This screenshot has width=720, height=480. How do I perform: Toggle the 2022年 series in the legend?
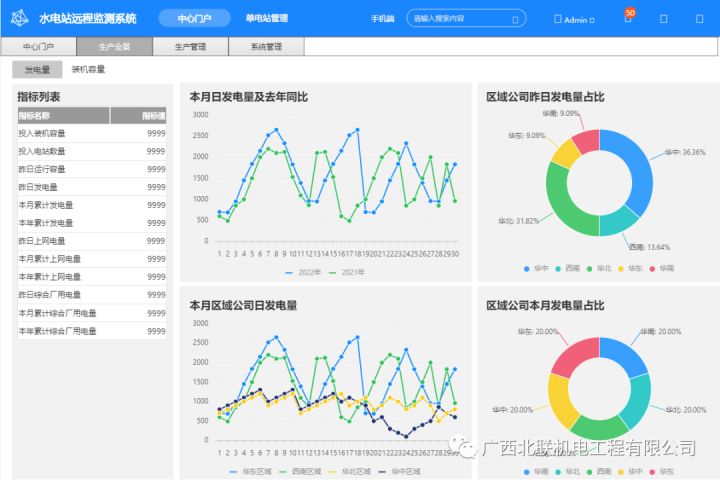click(303, 272)
